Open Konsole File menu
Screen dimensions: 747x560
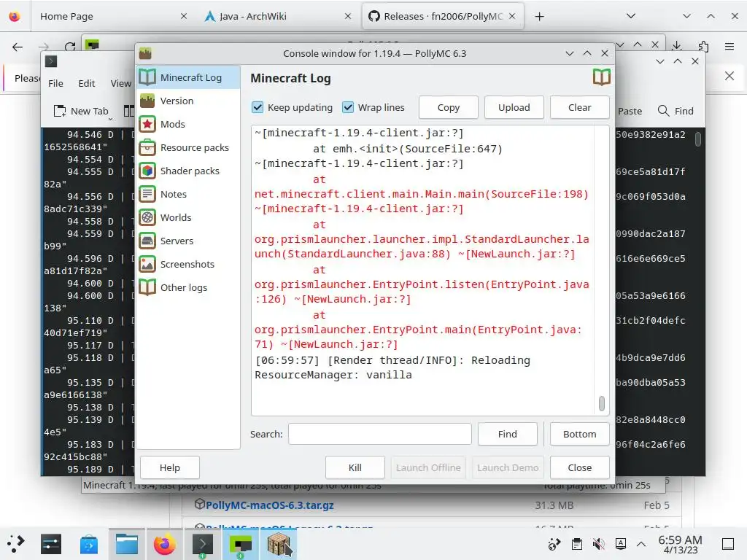point(55,83)
